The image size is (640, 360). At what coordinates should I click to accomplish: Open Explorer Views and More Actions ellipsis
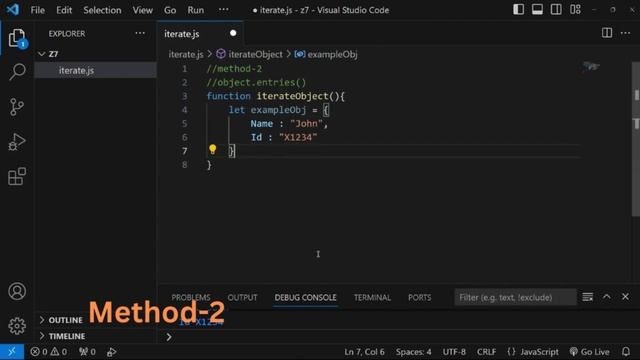point(140,33)
